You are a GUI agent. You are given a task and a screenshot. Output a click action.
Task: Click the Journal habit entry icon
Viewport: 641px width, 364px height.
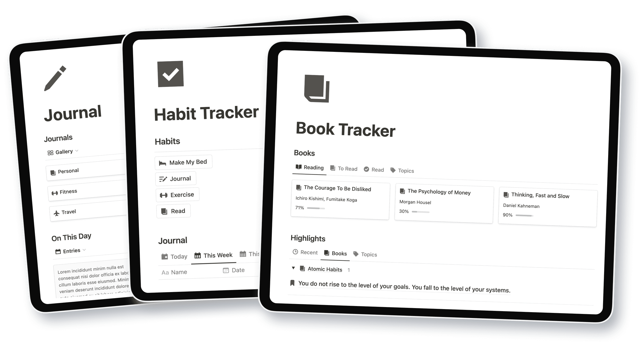click(x=163, y=178)
